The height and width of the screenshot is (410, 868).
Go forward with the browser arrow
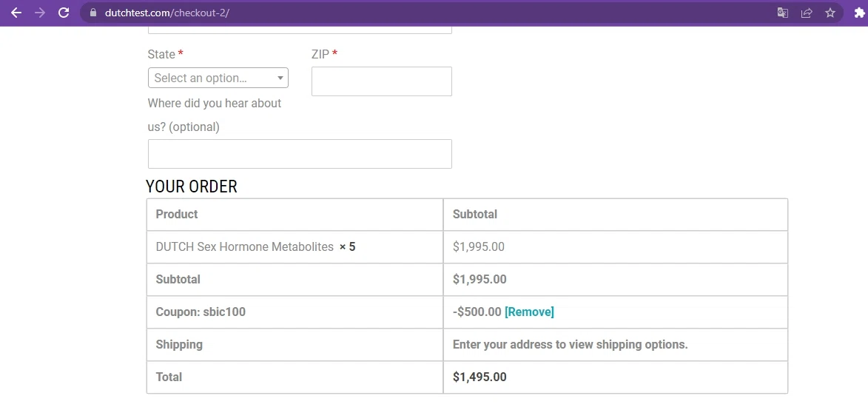click(40, 13)
